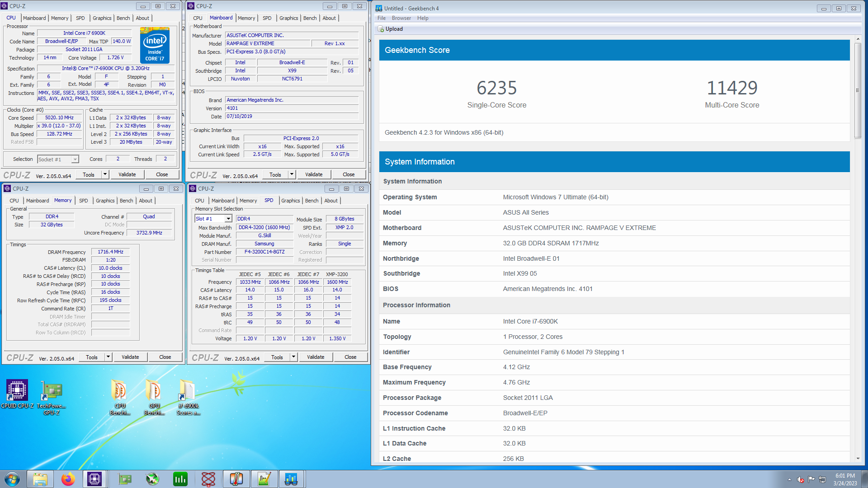Click the XMP-3200 Frequency 1600 MHz cell
This screenshot has width=868, height=488.
(337, 282)
